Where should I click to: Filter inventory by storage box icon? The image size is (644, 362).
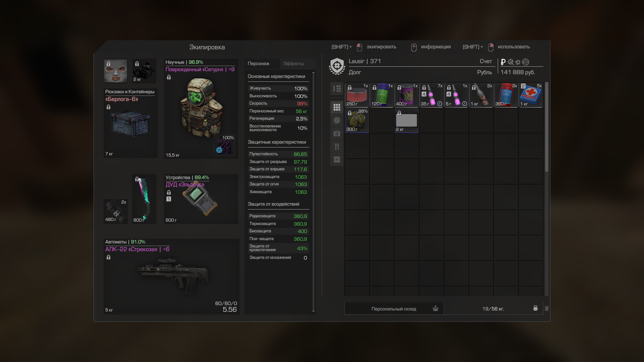[x=337, y=160]
